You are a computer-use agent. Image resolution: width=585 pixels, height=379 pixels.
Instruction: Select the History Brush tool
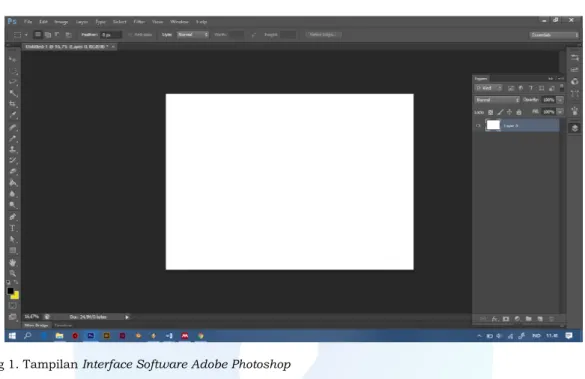pos(13,160)
